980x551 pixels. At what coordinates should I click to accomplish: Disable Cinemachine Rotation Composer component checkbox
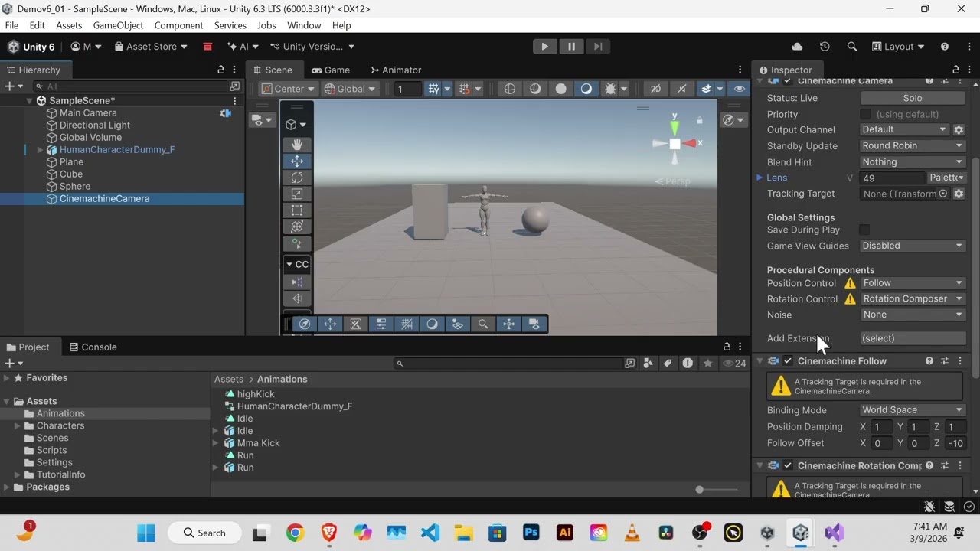(788, 465)
